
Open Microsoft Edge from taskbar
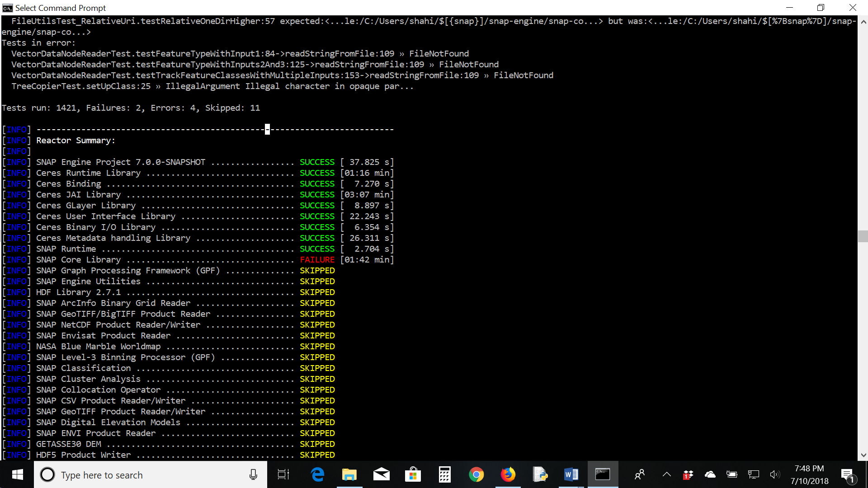tap(318, 474)
